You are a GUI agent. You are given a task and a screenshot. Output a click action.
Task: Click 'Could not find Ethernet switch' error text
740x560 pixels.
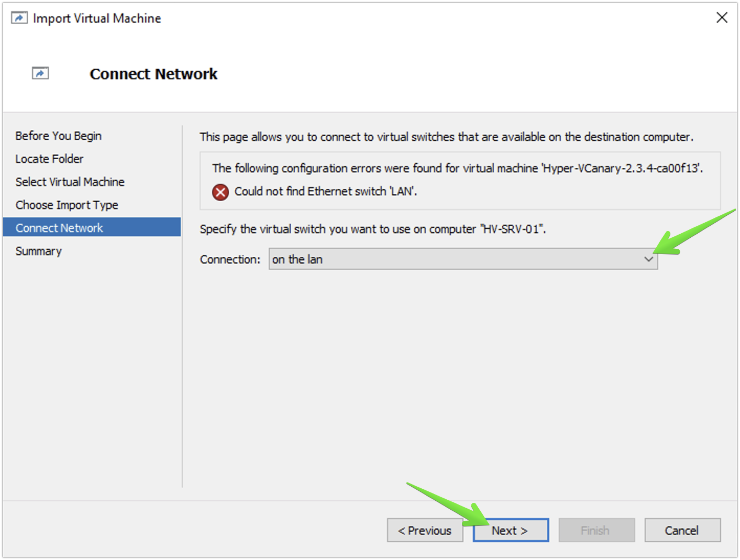coord(325,191)
